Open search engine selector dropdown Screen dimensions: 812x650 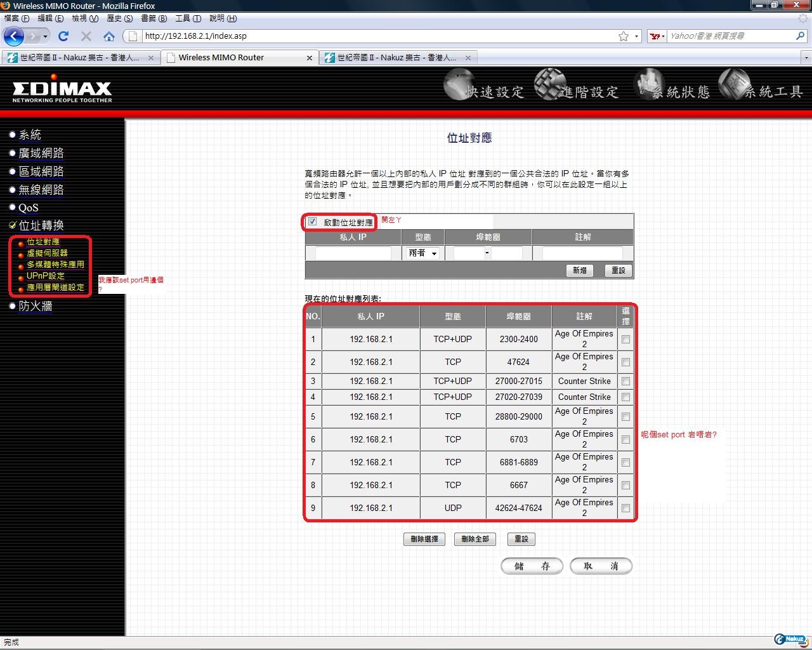coord(663,36)
